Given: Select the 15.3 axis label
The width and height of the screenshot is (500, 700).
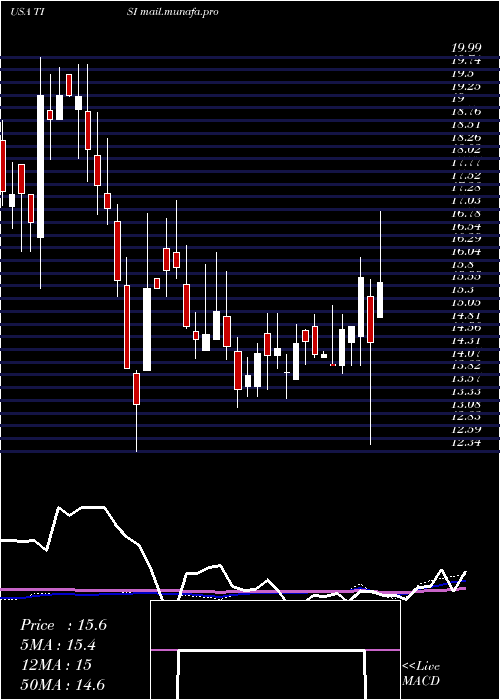Looking at the screenshot, I should [461, 290].
